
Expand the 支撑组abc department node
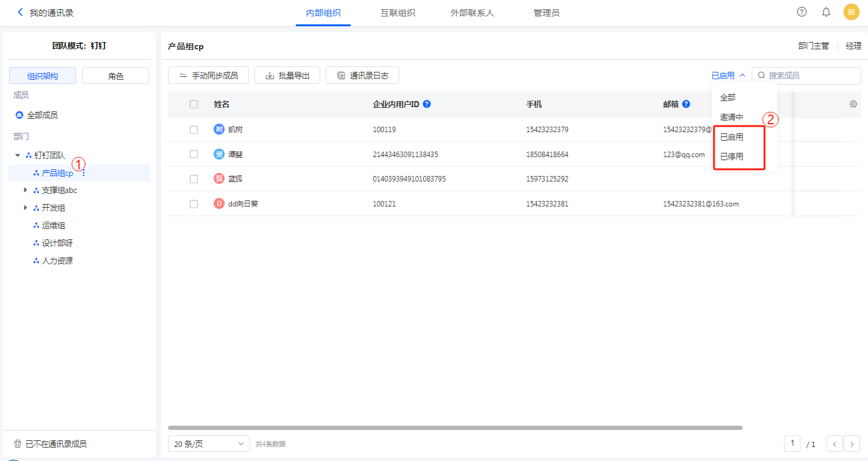tap(26, 191)
